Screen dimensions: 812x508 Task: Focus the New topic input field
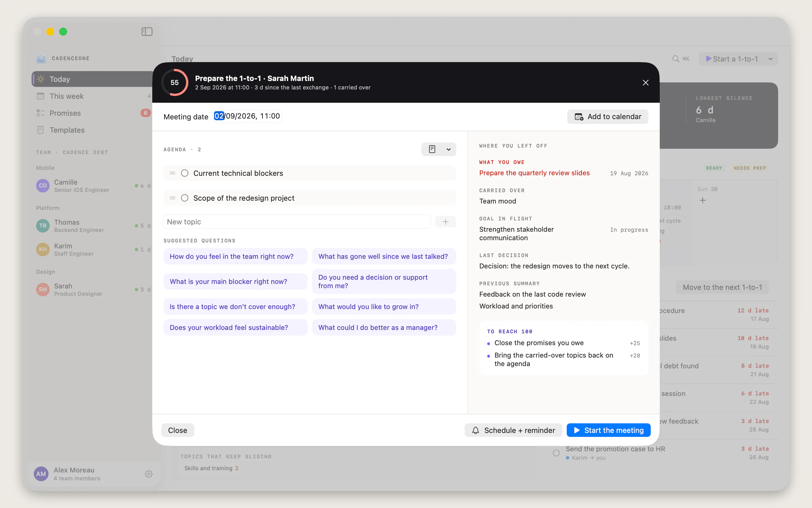click(297, 222)
